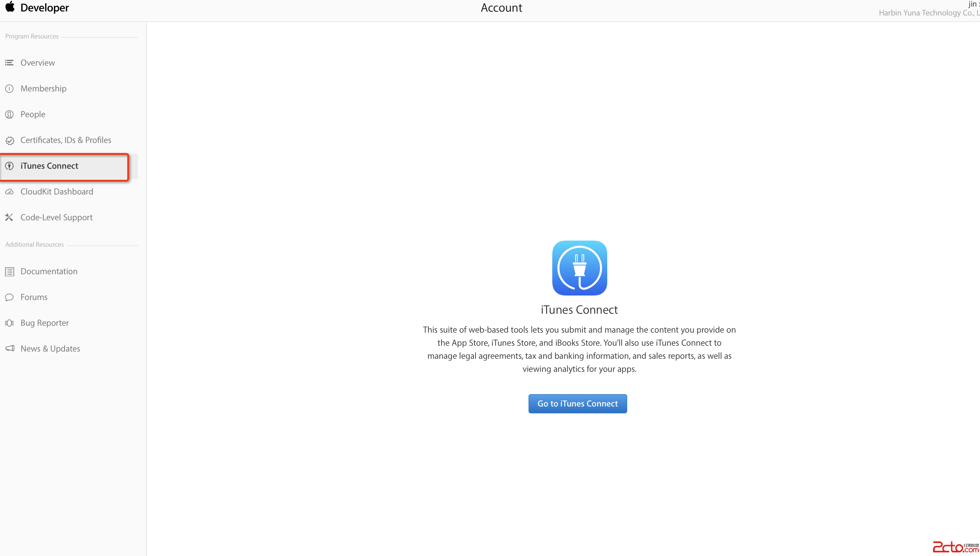The image size is (980, 556).
Task: Open the Developer home link
Action: click(x=45, y=8)
